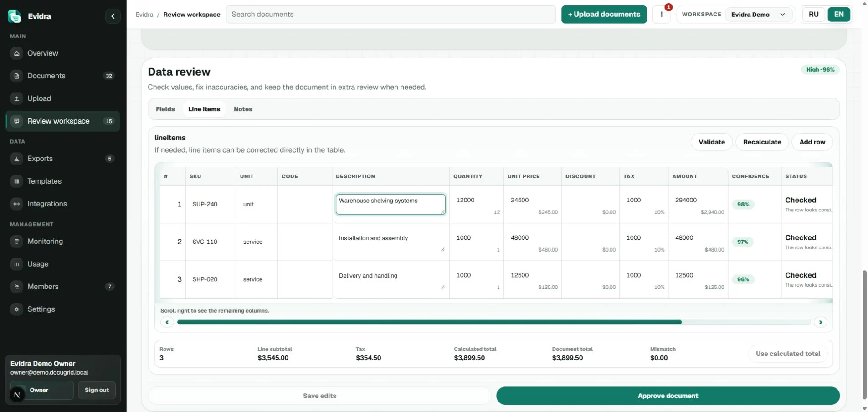The width and height of the screenshot is (868, 412).
Task: Click the 96% confidence badge in row 3
Action: point(743,279)
